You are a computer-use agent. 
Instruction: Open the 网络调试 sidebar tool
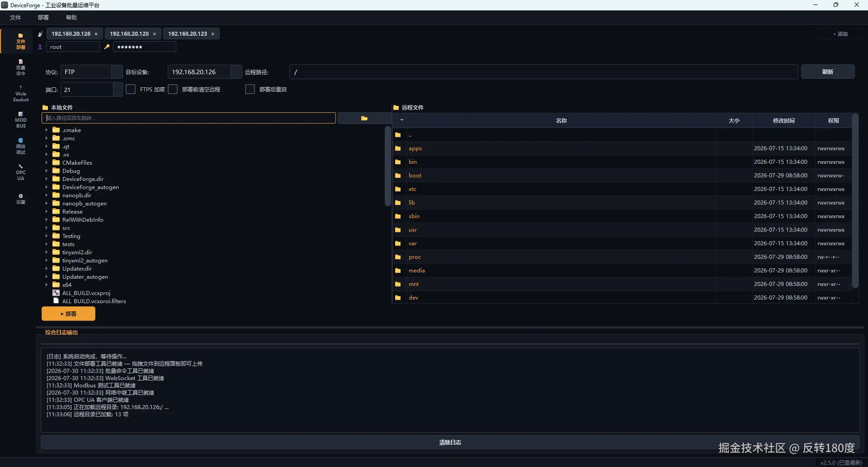(x=20, y=146)
